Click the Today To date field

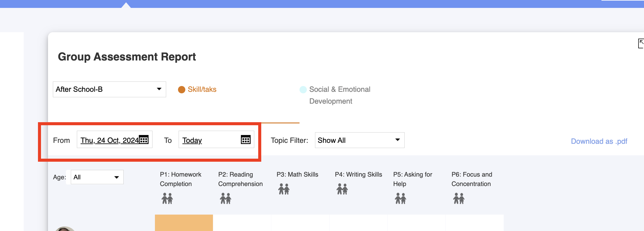216,140
